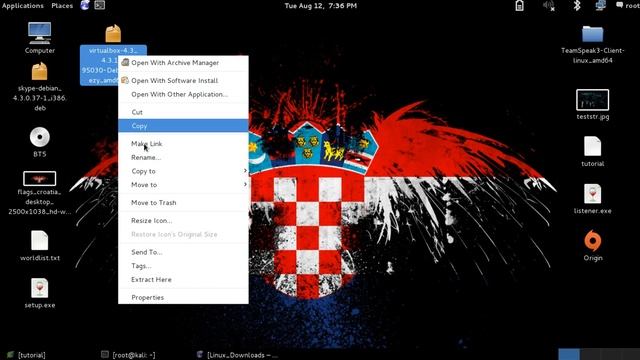
Task: Expand the Copy to submenu
Action: tap(183, 171)
